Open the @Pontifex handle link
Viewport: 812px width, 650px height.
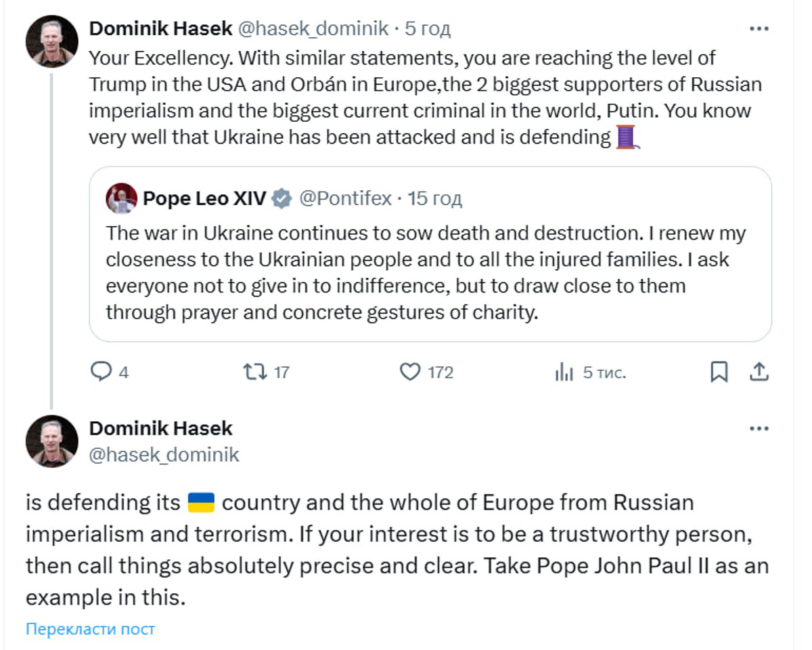[x=345, y=198]
